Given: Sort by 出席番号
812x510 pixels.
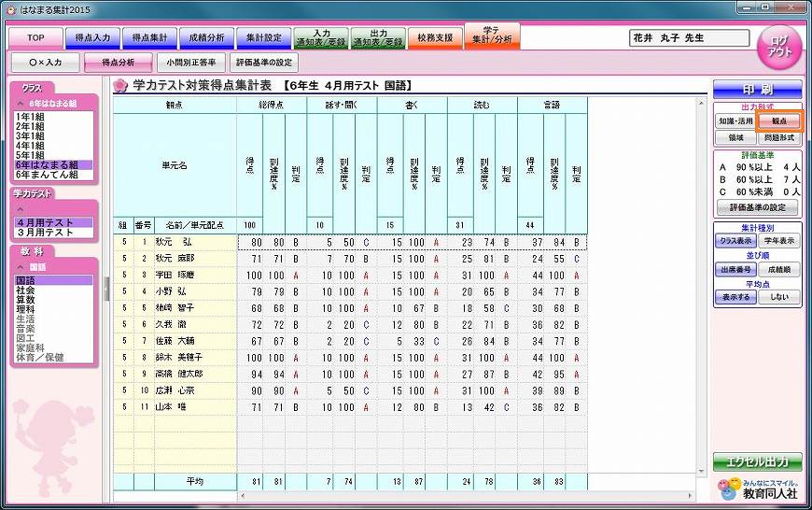Looking at the screenshot, I should point(735,270).
